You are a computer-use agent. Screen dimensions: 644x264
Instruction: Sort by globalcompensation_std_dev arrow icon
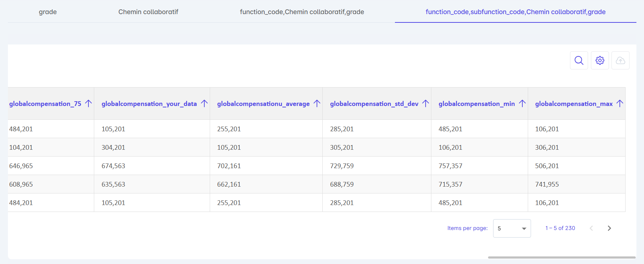click(x=426, y=104)
